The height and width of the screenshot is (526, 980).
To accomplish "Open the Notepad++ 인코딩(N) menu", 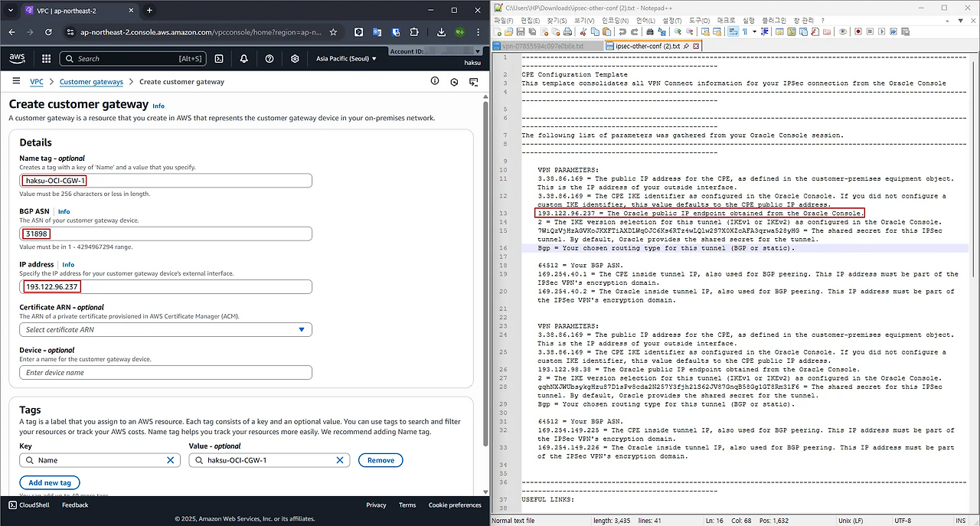I will pos(611,20).
